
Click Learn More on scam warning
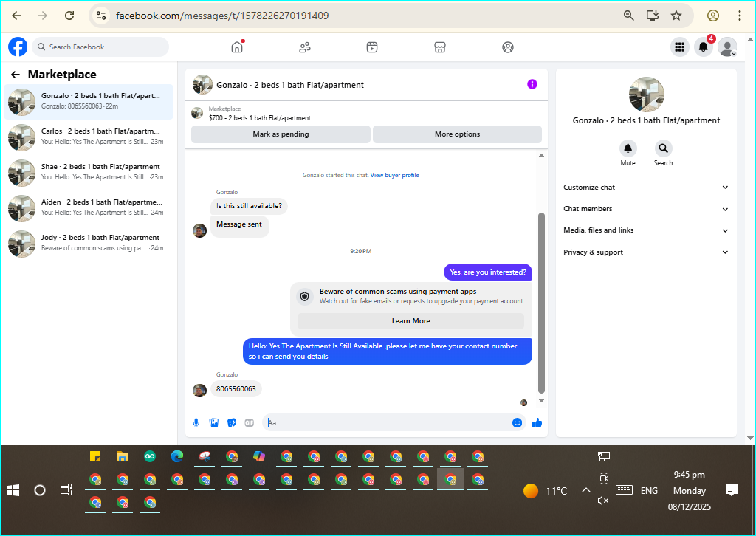(410, 321)
